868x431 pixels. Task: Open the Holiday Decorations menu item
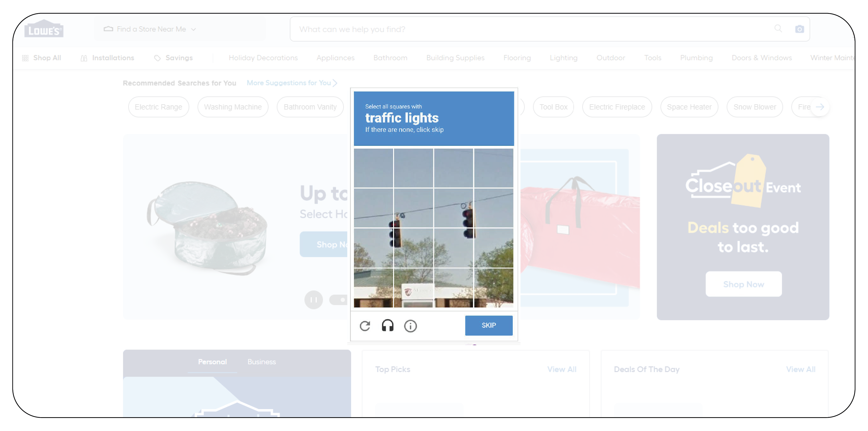pyautogui.click(x=264, y=57)
